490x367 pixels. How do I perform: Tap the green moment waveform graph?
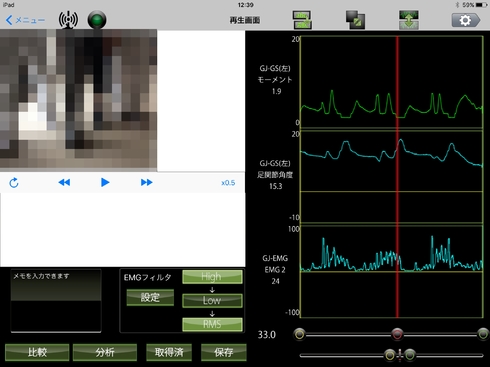(x=392, y=82)
